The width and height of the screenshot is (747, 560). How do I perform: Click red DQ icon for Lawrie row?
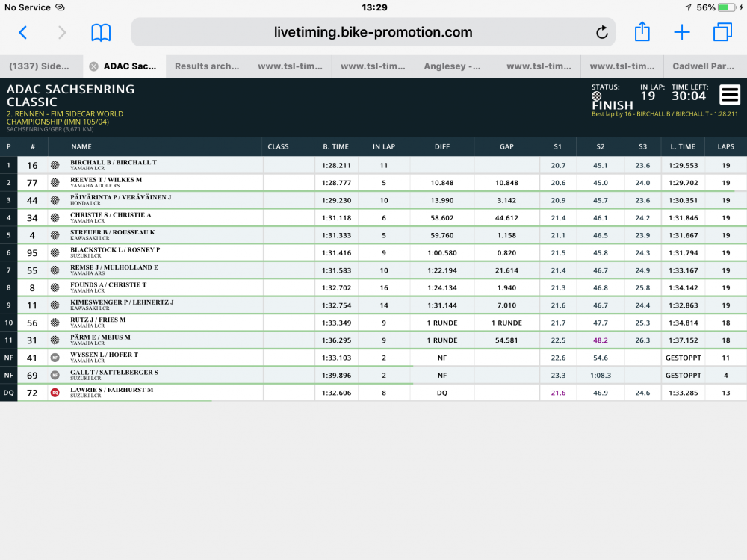[55, 393]
